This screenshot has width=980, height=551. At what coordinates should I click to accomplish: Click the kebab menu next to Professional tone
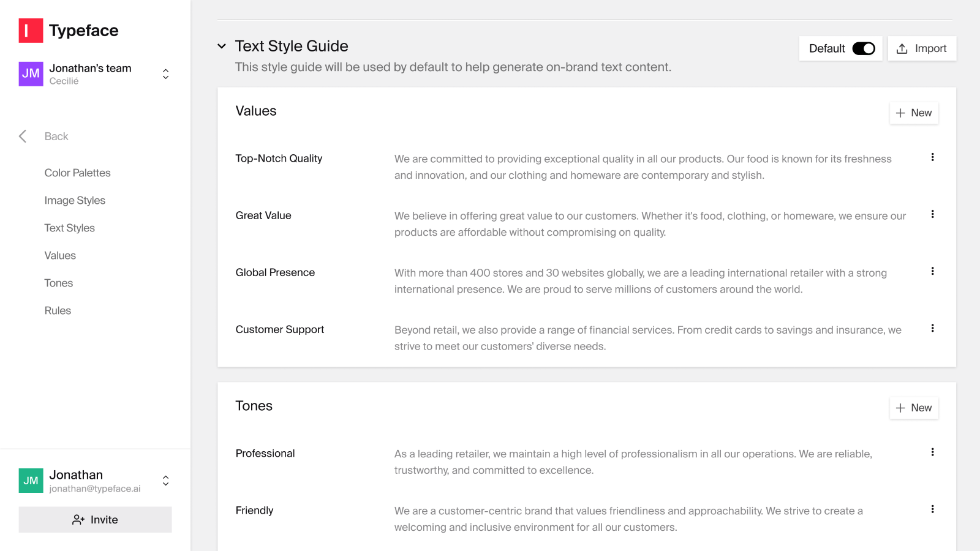click(x=932, y=452)
